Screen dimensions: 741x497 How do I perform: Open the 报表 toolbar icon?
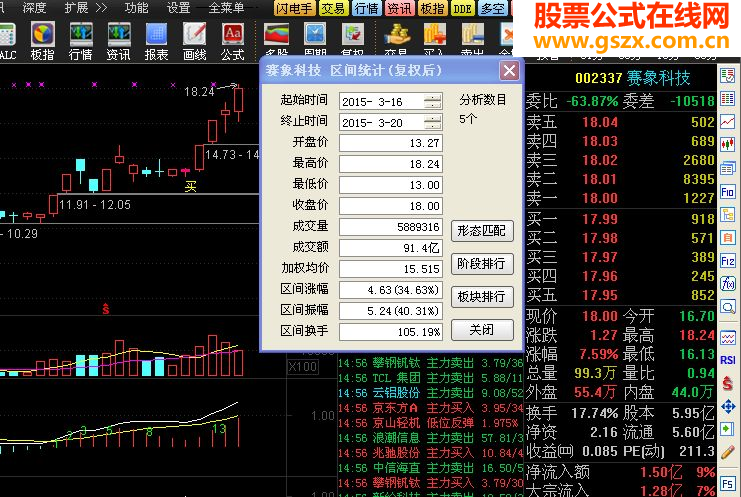(156, 41)
